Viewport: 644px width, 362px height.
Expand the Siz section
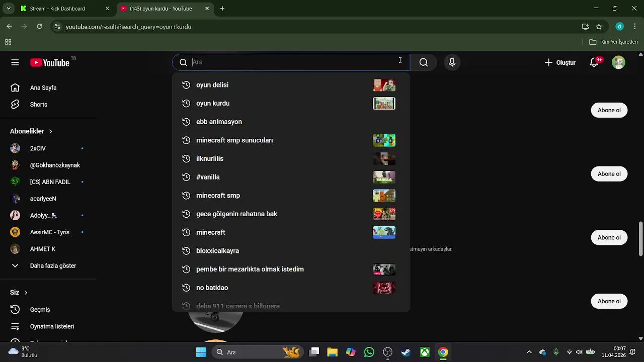[x=19, y=292]
